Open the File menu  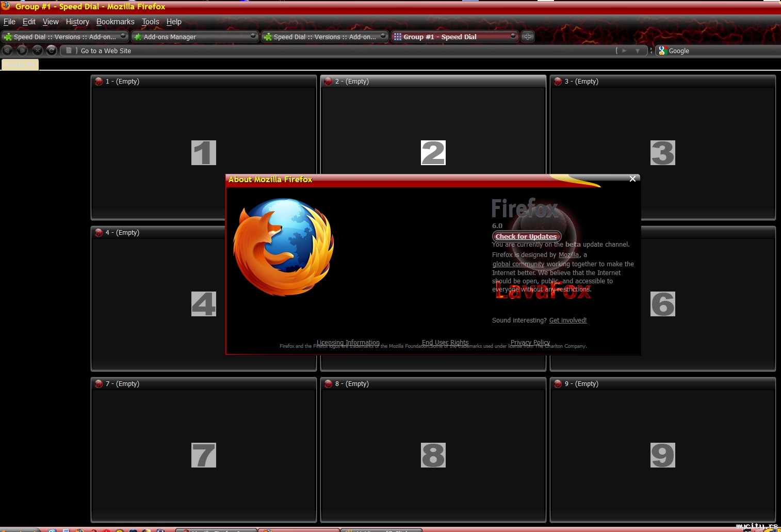click(x=9, y=22)
